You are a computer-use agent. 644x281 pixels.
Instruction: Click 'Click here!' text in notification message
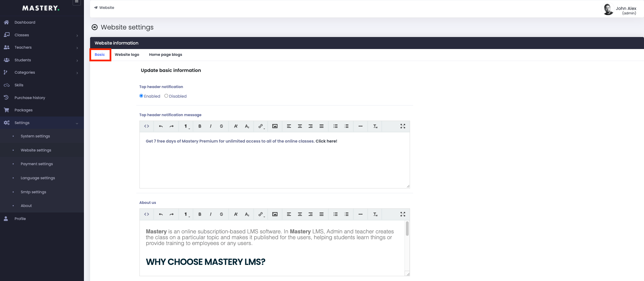pyautogui.click(x=326, y=141)
